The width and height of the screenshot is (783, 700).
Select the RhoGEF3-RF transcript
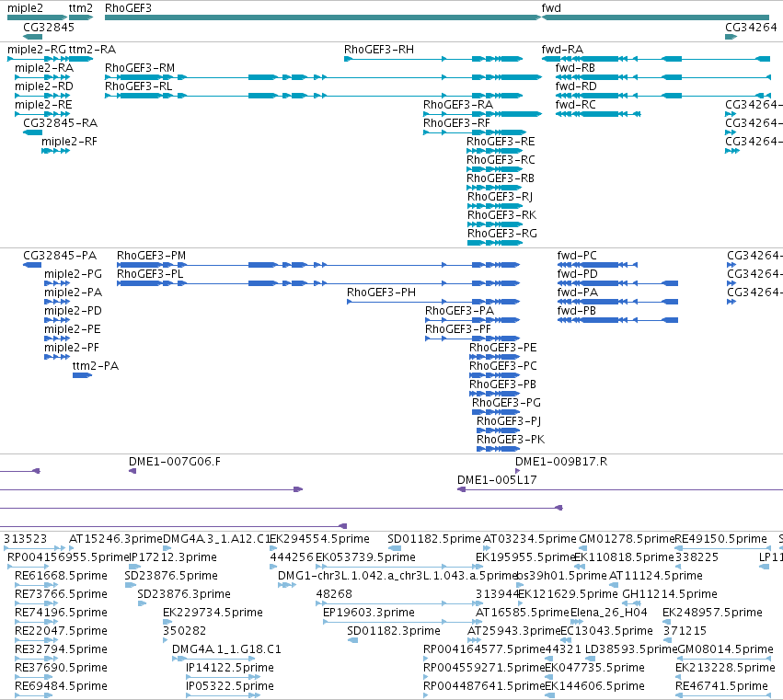(x=473, y=132)
